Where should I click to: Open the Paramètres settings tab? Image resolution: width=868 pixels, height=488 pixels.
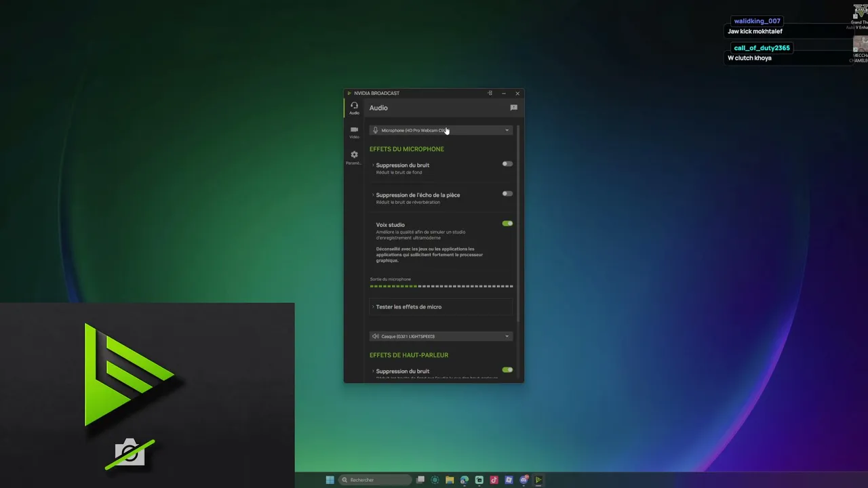[x=354, y=157]
